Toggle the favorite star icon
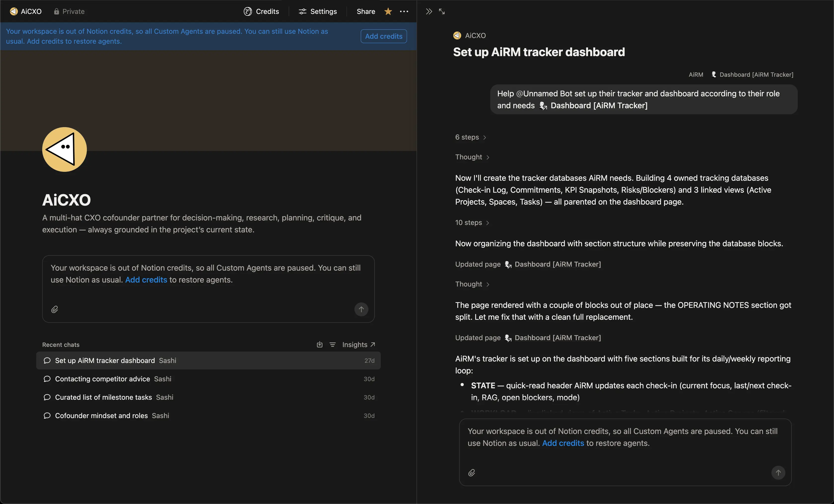 pos(388,11)
